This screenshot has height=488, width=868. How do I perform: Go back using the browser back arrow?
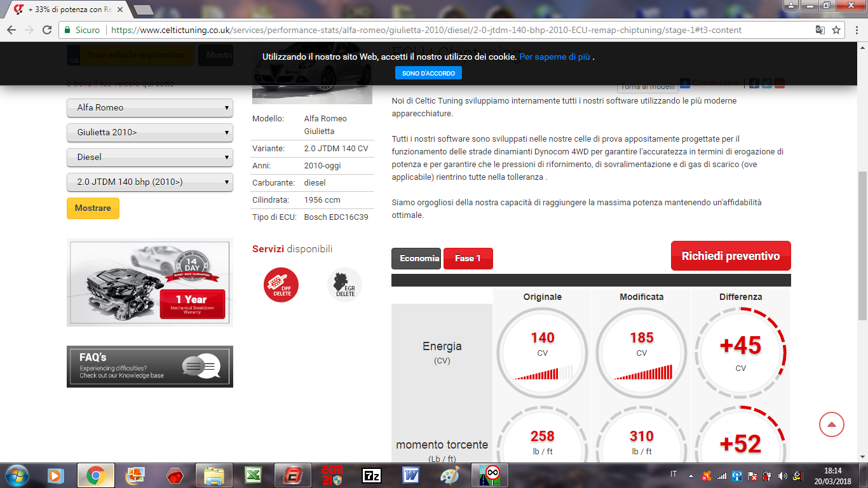pyautogui.click(x=11, y=30)
